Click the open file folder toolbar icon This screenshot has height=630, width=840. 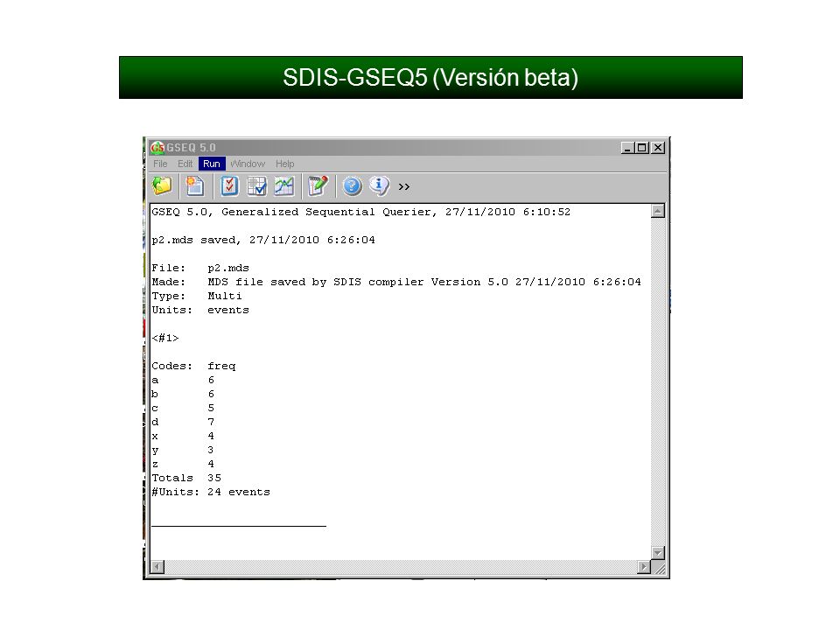162,185
